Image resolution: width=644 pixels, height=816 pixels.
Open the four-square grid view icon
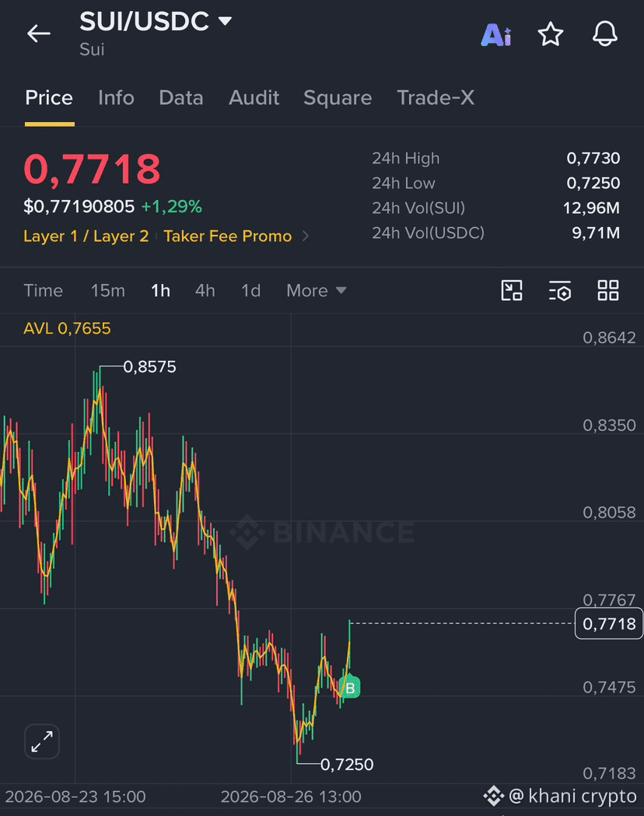coord(608,290)
